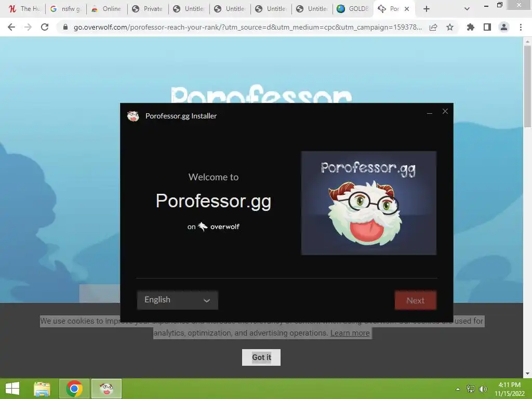Reload the current page
Screen dimensions: 532x399
[x=45, y=27]
